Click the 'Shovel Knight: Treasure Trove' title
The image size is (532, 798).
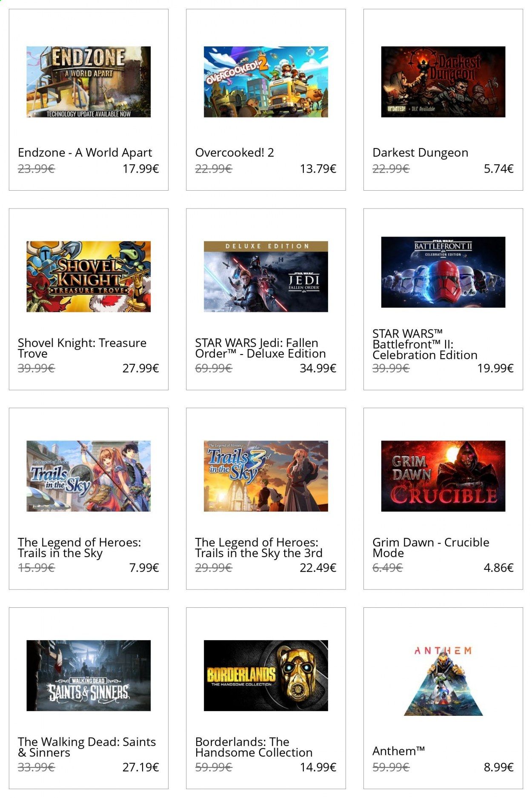[x=82, y=348]
